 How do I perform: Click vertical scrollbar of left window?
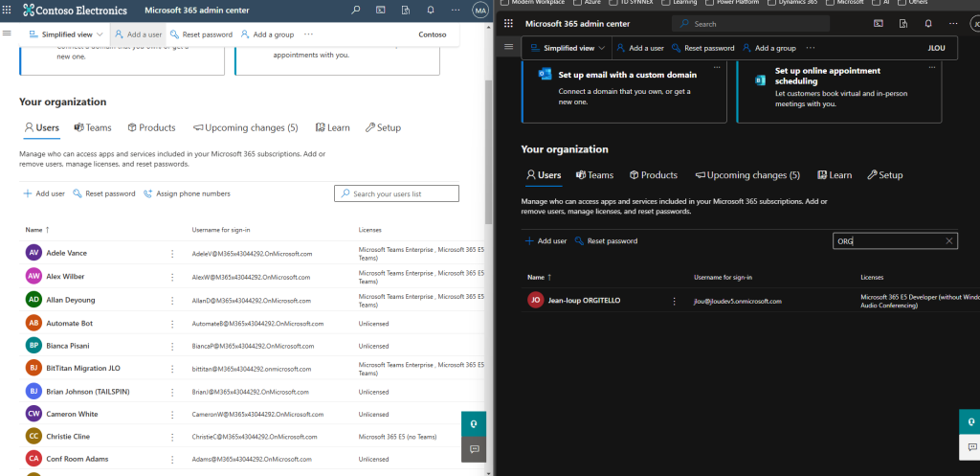[x=489, y=150]
